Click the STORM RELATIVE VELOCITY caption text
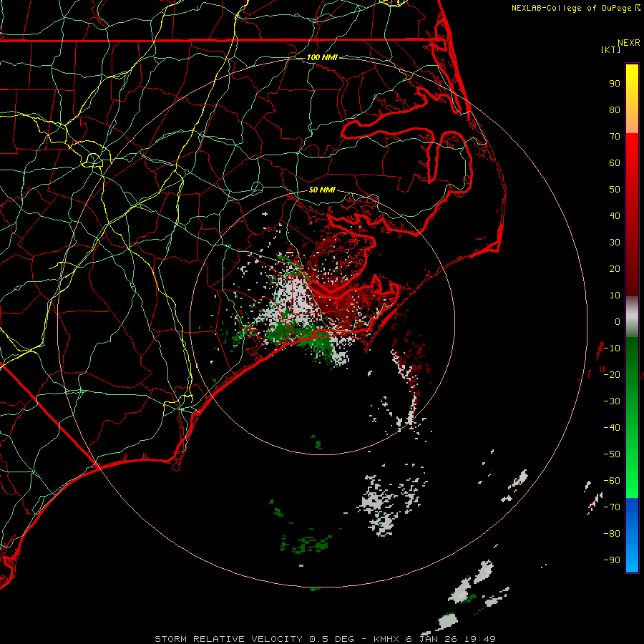Screen dimensions: 644x644 coord(228,639)
